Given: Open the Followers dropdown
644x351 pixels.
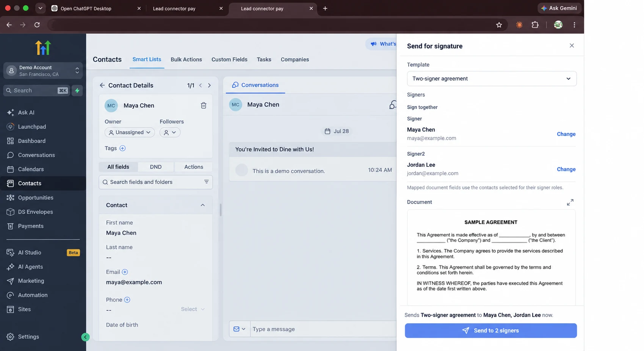Looking at the screenshot, I should [x=170, y=132].
